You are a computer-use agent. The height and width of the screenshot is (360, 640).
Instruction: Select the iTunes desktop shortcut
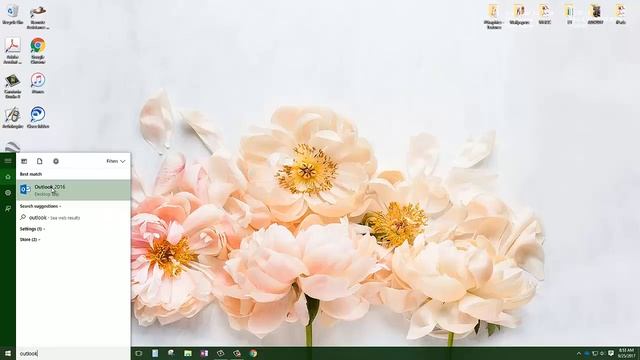coord(38,83)
